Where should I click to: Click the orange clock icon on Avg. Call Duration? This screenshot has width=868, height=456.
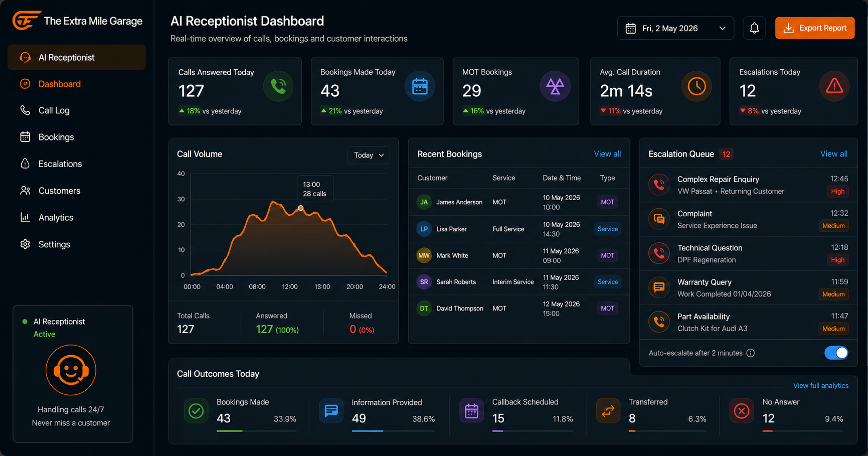coord(697,86)
